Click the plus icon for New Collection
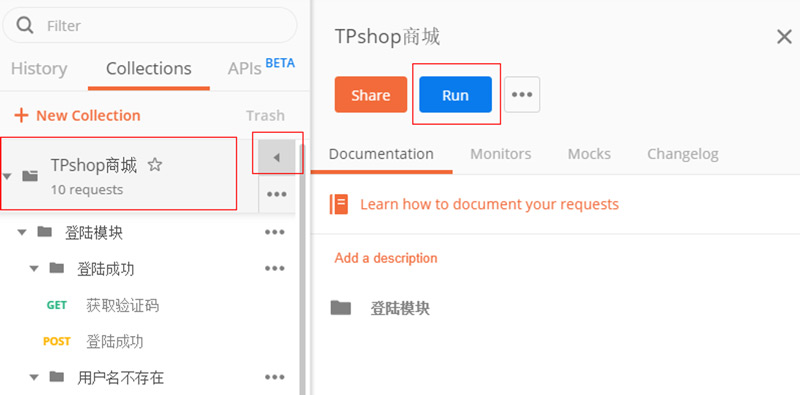Image resolution: width=800 pixels, height=395 pixels. [x=21, y=115]
